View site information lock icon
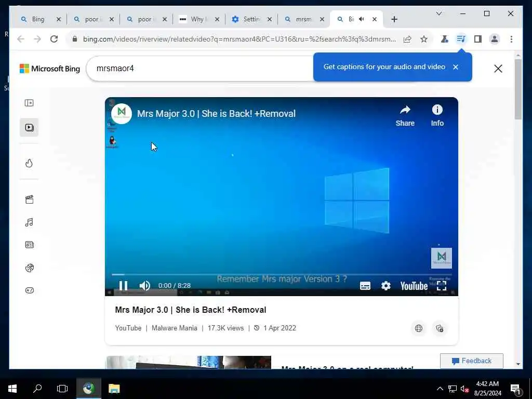 (x=75, y=39)
